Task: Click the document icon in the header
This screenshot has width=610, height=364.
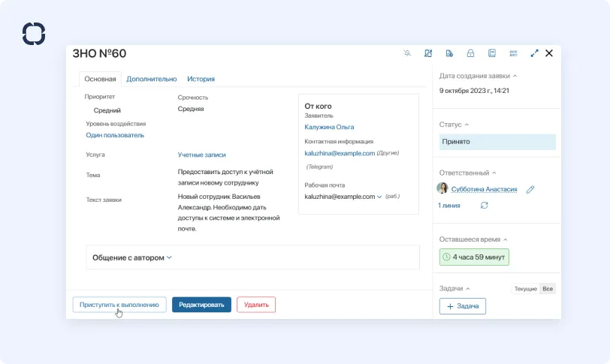Action: [x=449, y=53]
